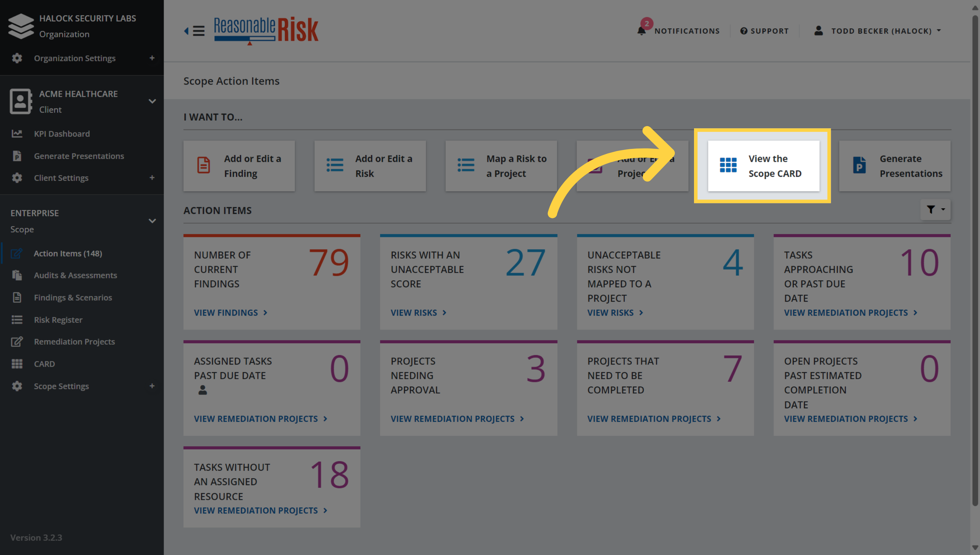The width and height of the screenshot is (980, 555).
Task: Expand Scope Settings with plus sign
Action: tap(152, 386)
